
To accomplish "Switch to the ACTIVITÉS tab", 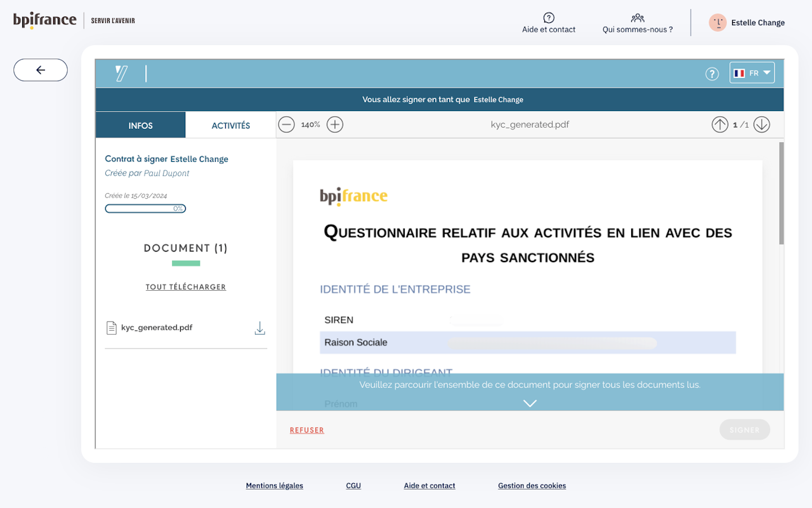I will point(231,125).
